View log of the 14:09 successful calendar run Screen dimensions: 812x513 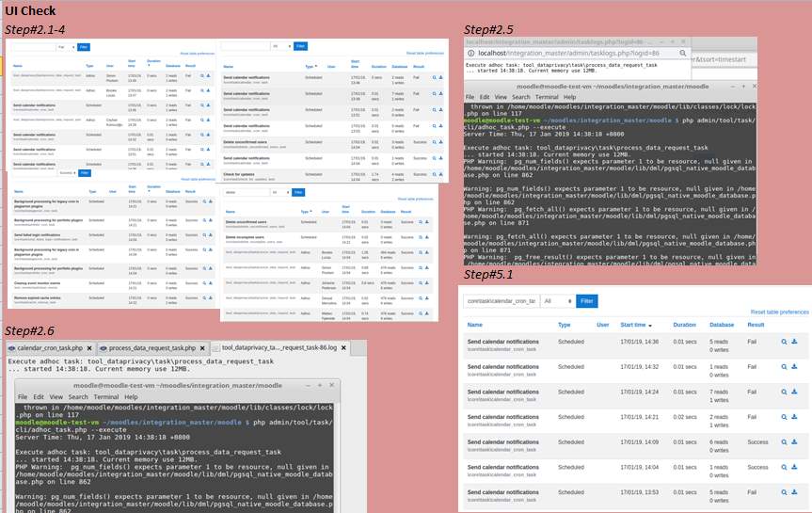[784, 442]
